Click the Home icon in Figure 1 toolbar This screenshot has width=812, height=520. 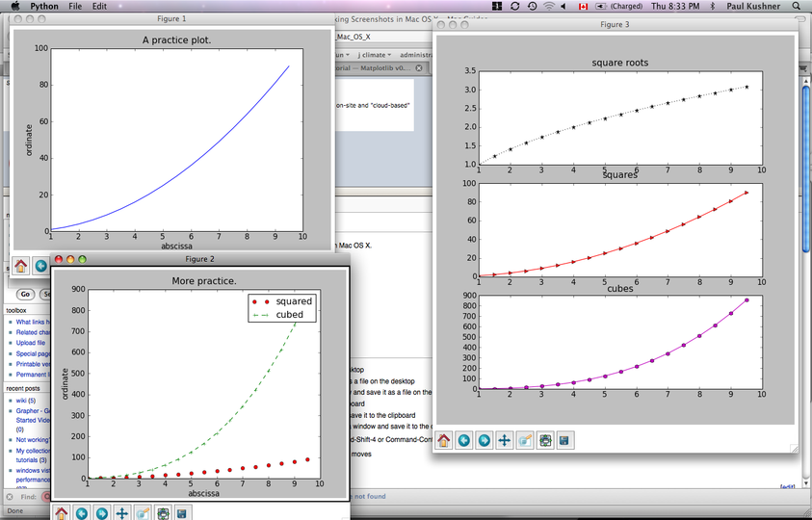click(x=20, y=266)
